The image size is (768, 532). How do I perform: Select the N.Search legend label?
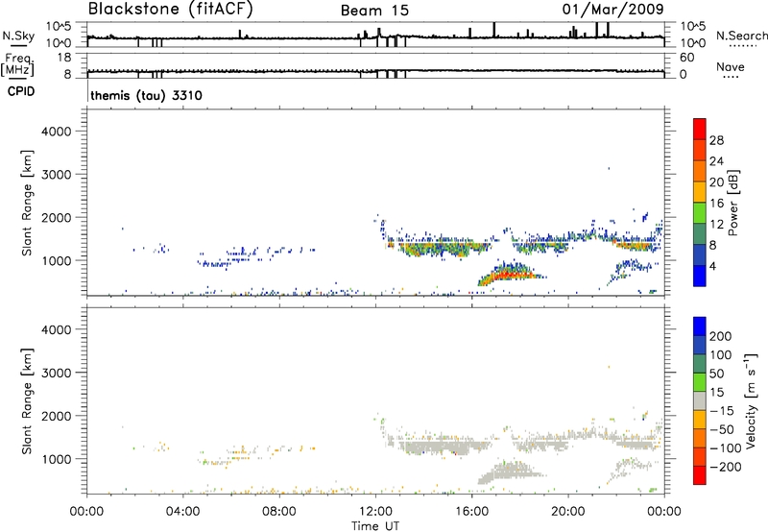[x=741, y=36]
